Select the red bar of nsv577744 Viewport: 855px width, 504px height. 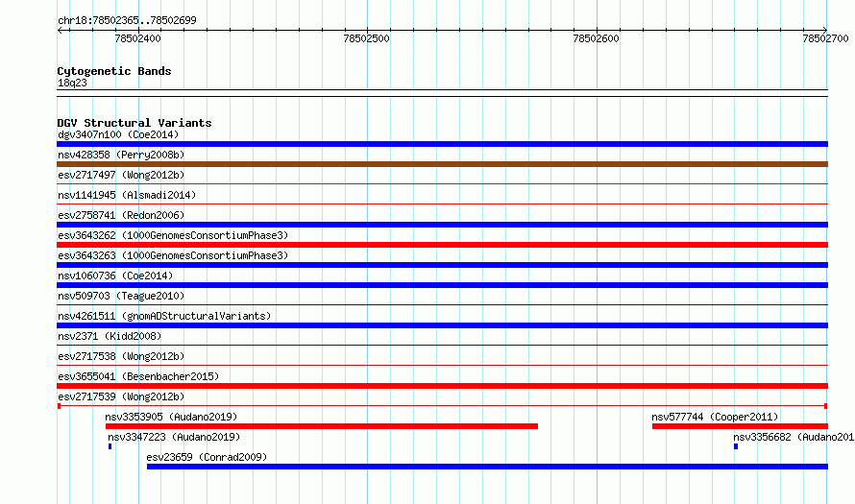click(740, 426)
